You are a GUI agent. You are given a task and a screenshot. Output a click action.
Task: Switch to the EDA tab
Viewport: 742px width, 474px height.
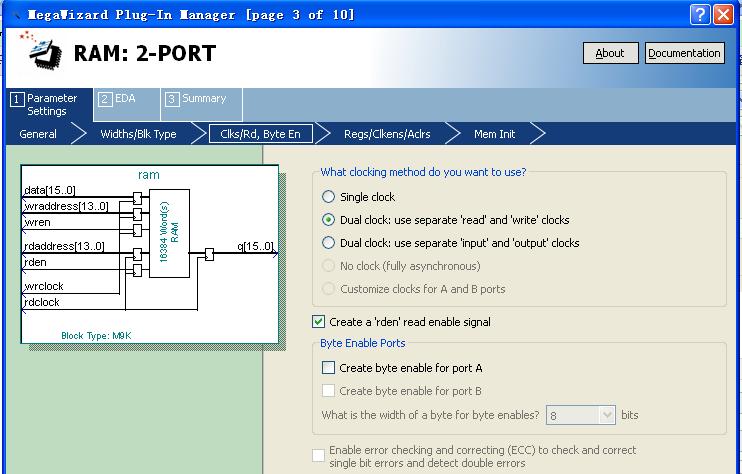coord(127,105)
